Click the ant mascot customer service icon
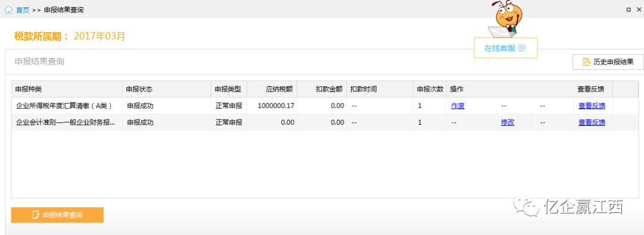 point(506,18)
